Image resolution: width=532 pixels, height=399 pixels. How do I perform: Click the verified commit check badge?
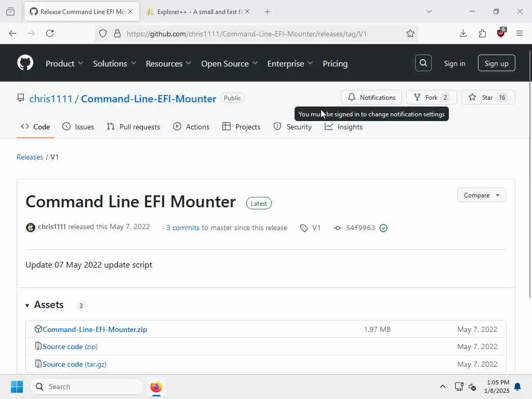point(383,228)
